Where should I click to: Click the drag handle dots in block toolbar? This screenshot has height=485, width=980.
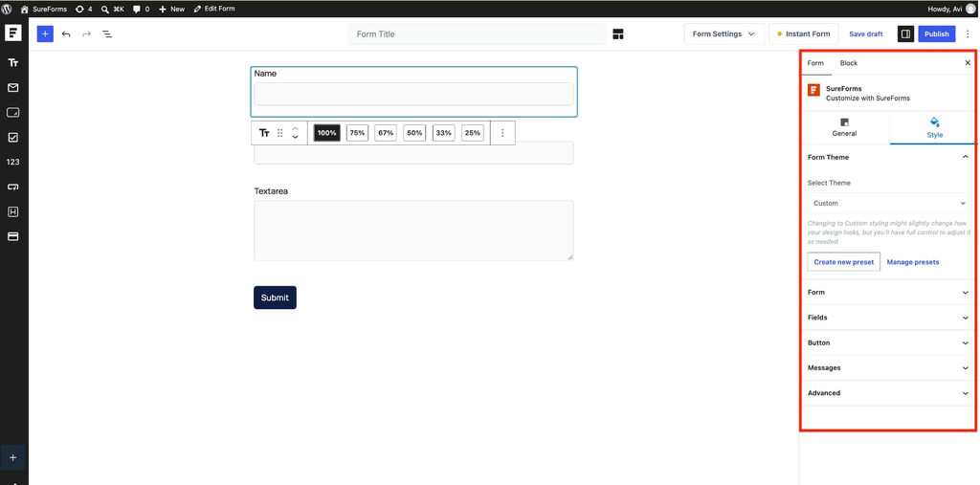coord(280,133)
